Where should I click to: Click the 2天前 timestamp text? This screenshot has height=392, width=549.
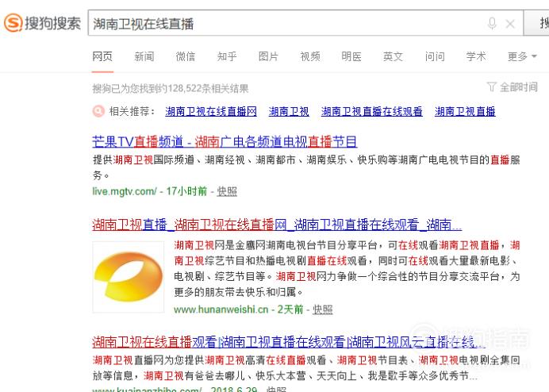290,309
